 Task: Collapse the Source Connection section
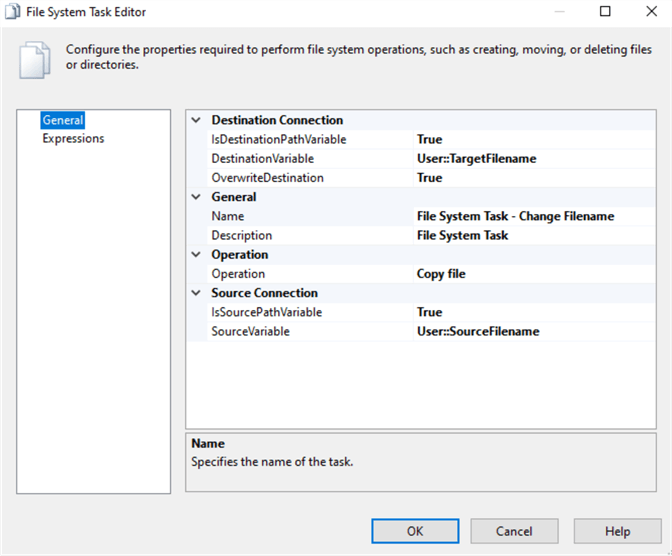coord(195,293)
